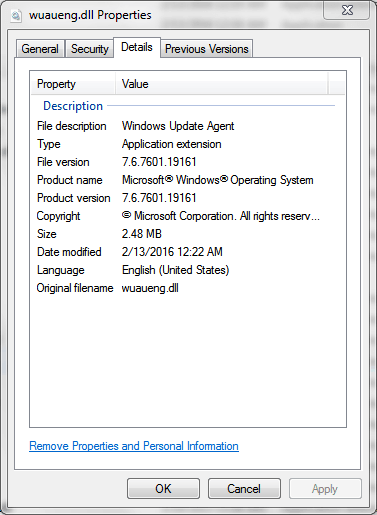
Task: Click the Apply button
Action: click(x=325, y=489)
